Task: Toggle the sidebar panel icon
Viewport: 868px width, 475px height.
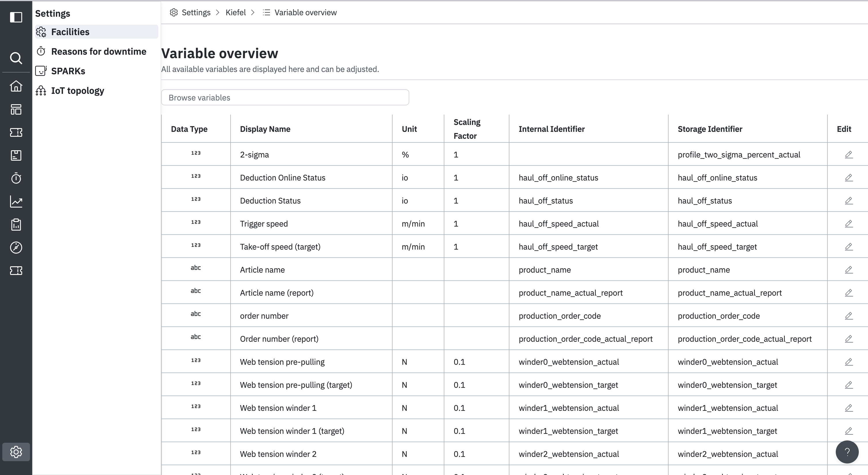Action: [16, 17]
